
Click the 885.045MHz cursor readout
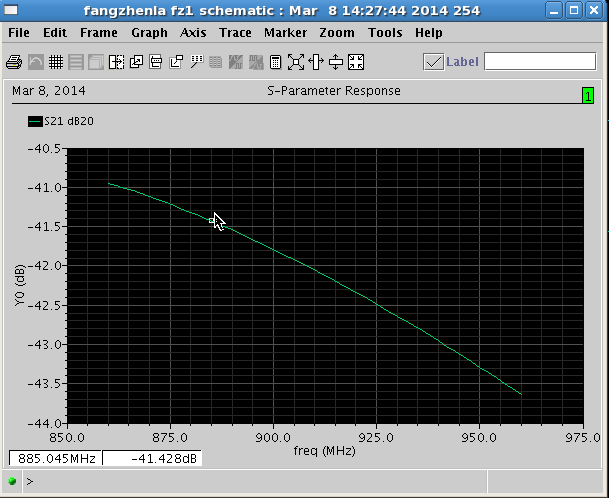coord(55,459)
